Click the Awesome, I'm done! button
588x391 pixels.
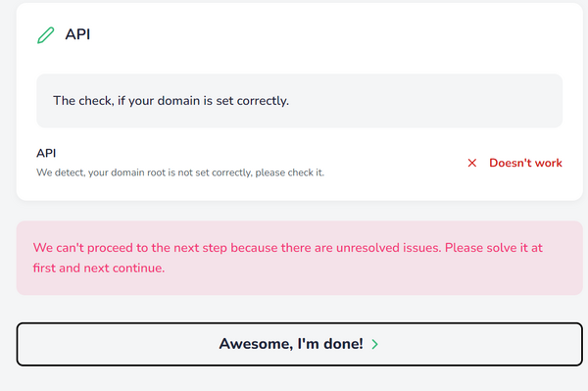[299, 344]
